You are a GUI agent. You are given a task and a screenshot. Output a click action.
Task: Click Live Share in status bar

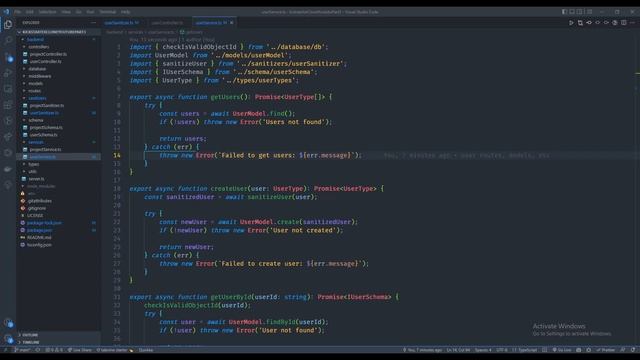point(80,350)
